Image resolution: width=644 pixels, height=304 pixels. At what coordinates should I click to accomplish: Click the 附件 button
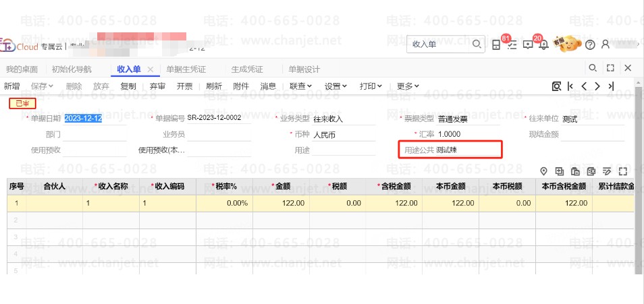[241, 86]
